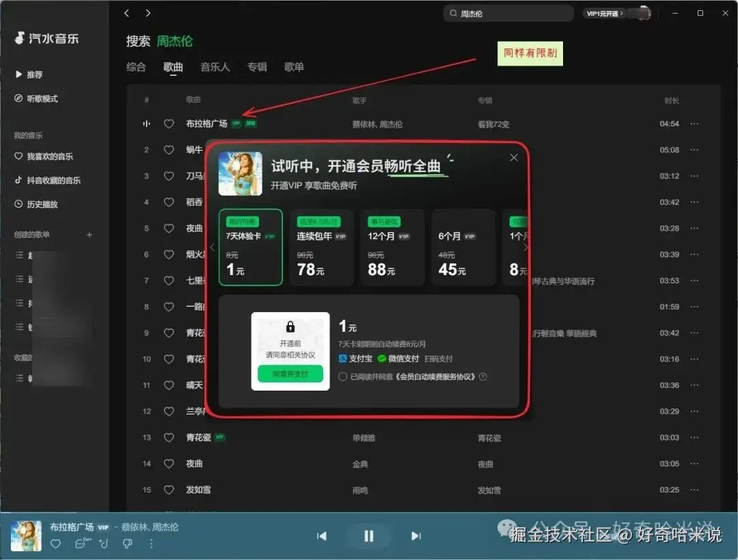Go forward with the right arrow
738x560 pixels.
148,13
